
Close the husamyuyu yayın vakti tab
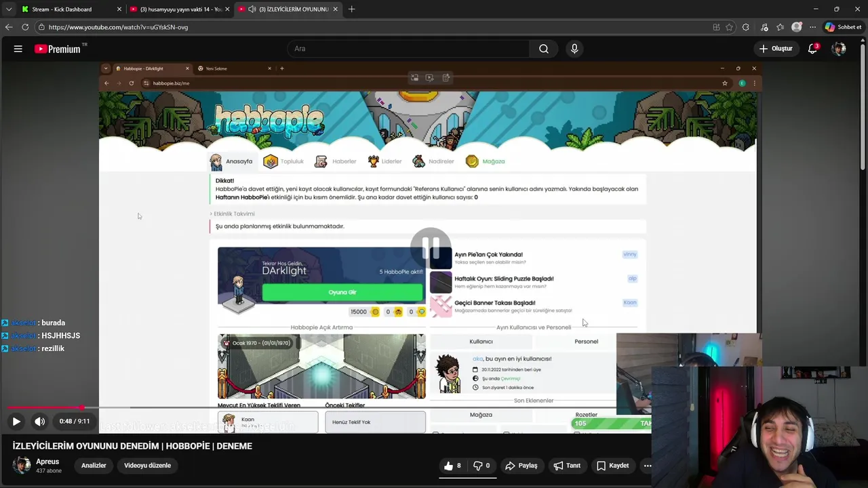(x=227, y=9)
